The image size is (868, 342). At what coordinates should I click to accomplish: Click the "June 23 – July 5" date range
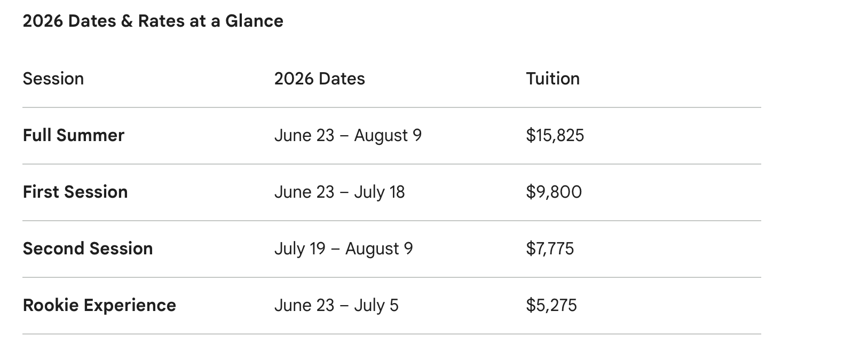click(x=336, y=305)
